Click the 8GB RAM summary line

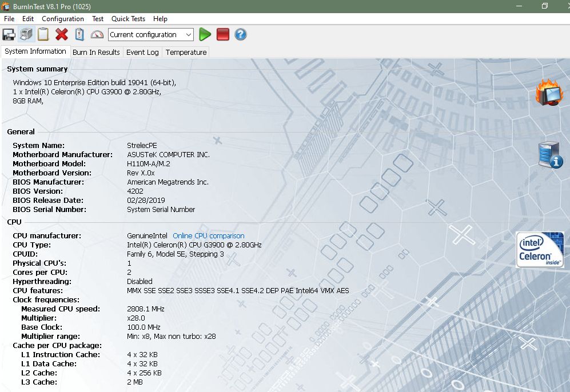point(28,101)
